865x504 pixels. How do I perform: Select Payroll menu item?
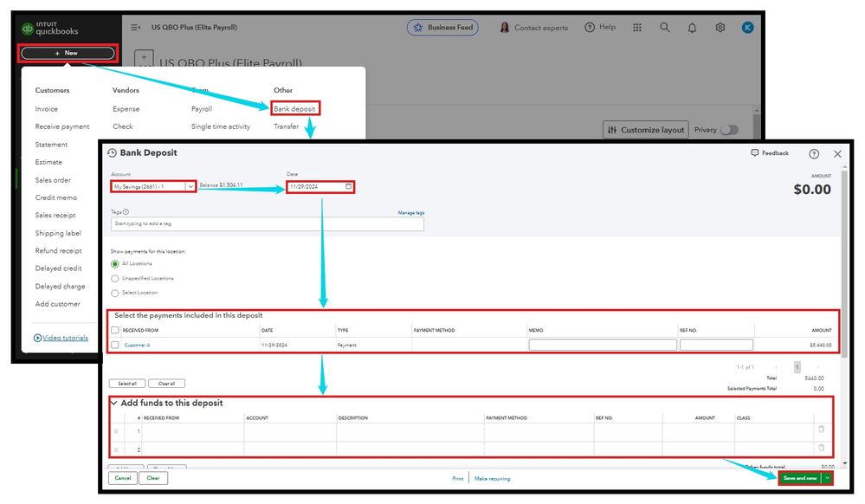[202, 109]
